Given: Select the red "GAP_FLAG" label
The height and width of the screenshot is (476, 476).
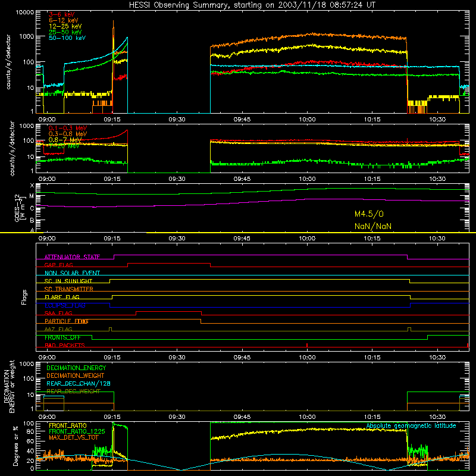Looking at the screenshot, I should pos(58,265).
